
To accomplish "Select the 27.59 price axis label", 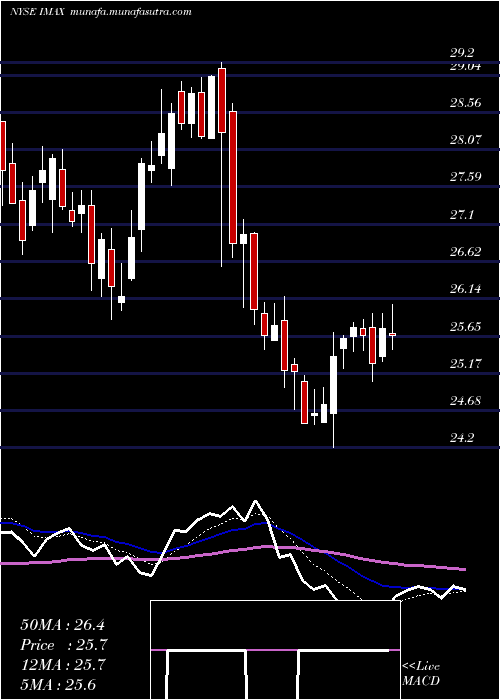I will pyautogui.click(x=466, y=177).
